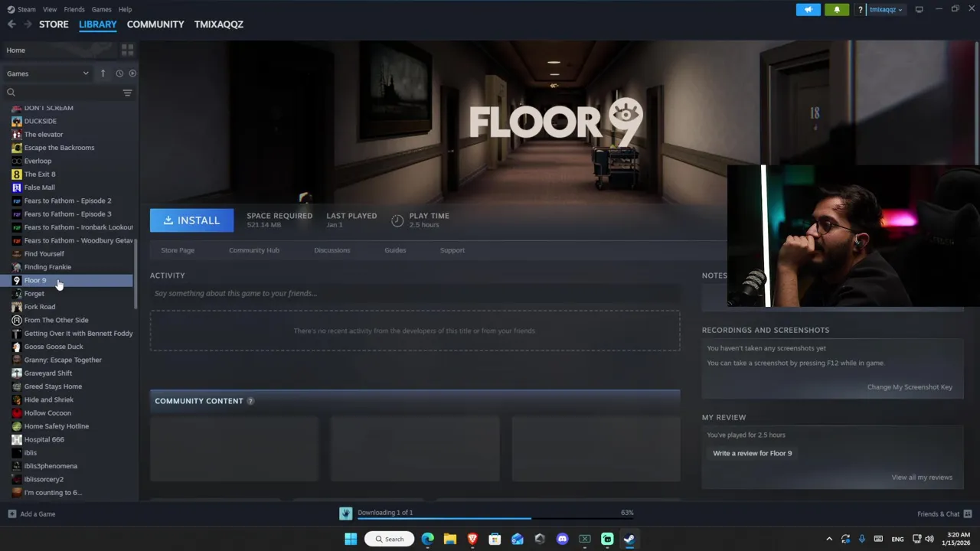This screenshot has width=980, height=551.
Task: Click the Windows Start button
Action: pos(351,539)
